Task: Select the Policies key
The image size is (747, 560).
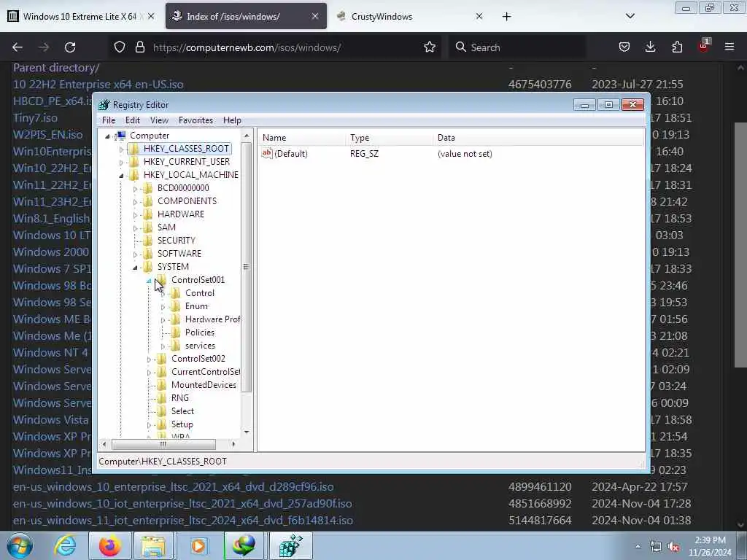Action: click(200, 332)
